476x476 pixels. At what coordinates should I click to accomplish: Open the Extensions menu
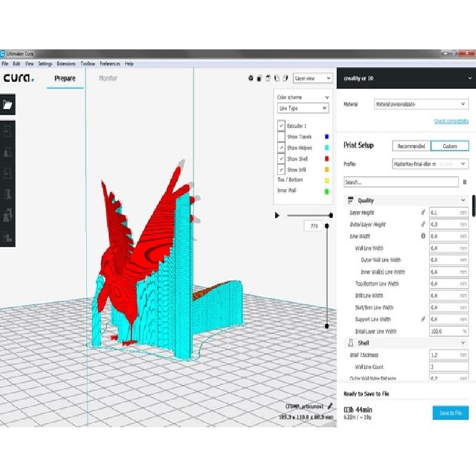pos(66,64)
